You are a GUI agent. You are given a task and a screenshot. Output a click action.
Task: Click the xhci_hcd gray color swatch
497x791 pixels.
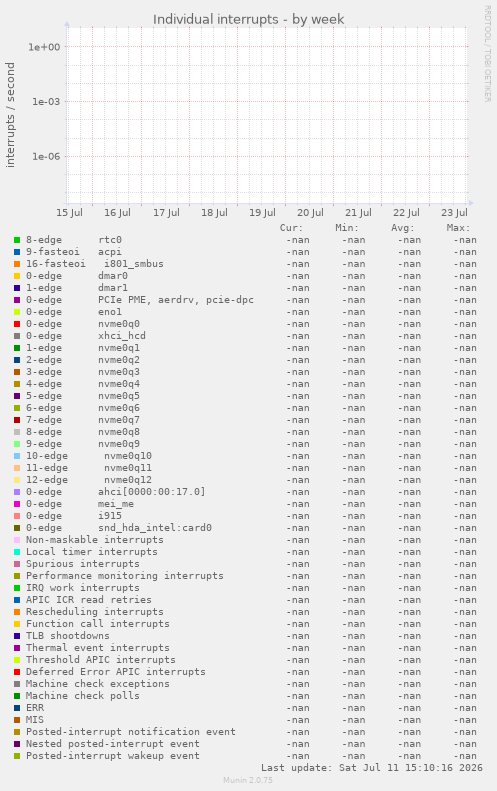pos(17,336)
